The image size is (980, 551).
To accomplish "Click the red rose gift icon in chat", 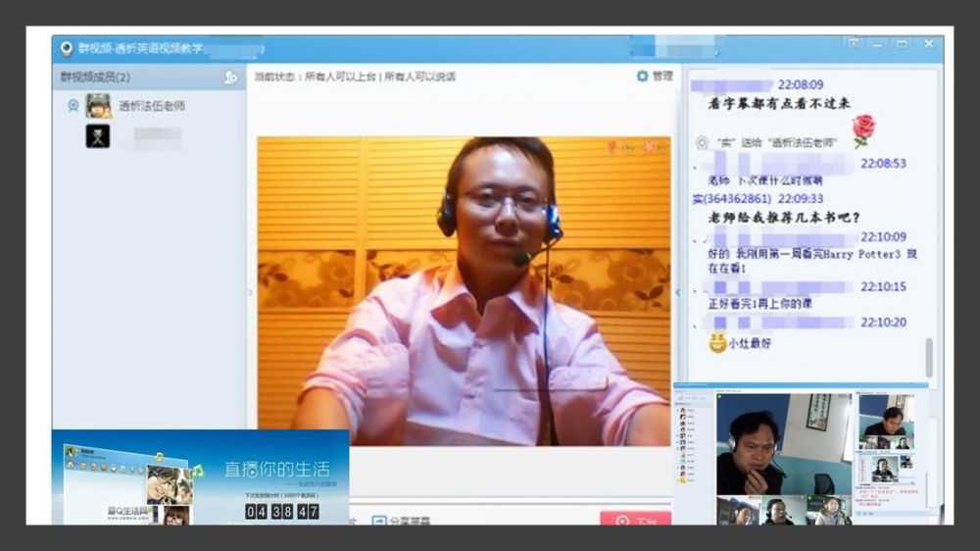I will tap(862, 128).
